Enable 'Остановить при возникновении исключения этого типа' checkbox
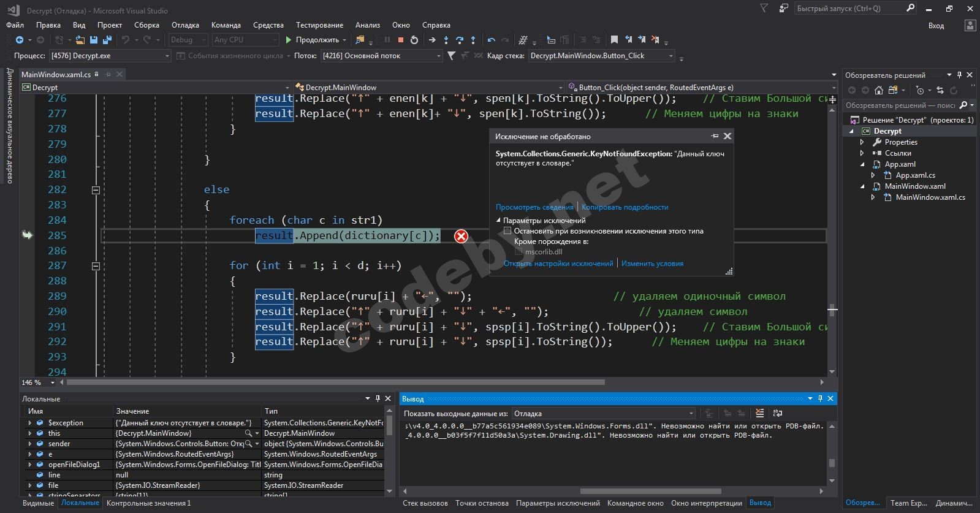The width and height of the screenshot is (980, 513). click(507, 231)
